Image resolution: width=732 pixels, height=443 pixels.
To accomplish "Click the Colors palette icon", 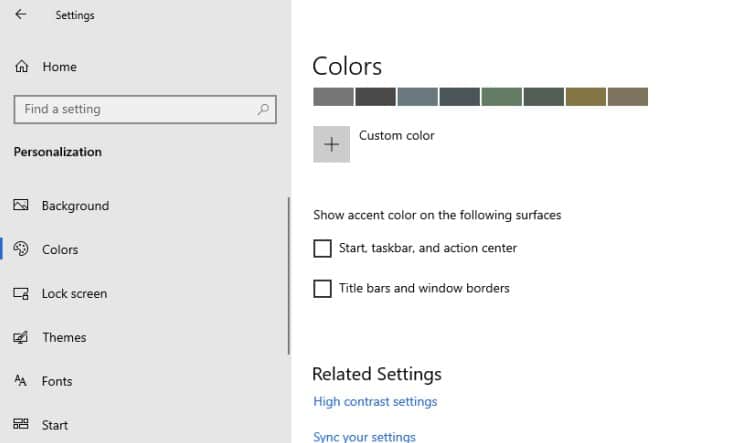I will tap(21, 249).
